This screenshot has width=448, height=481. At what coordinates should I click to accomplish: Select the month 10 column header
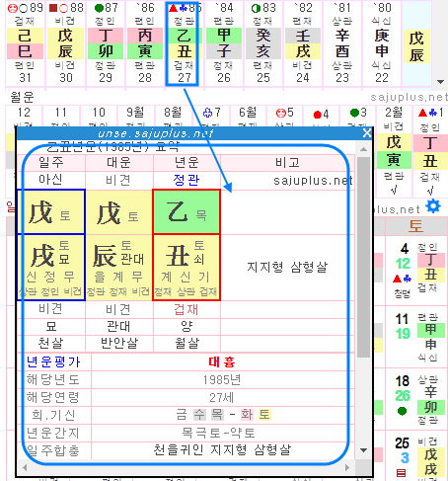(x=99, y=113)
